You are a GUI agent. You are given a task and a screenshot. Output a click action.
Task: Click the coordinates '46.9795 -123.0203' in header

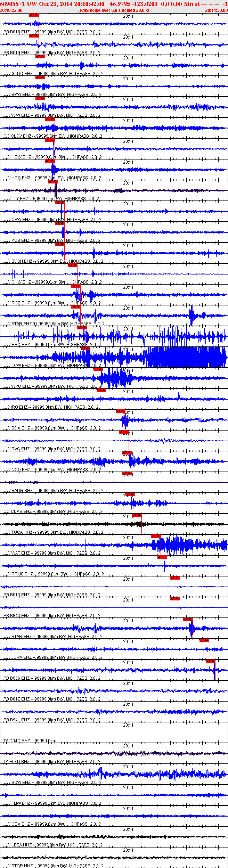133,4
